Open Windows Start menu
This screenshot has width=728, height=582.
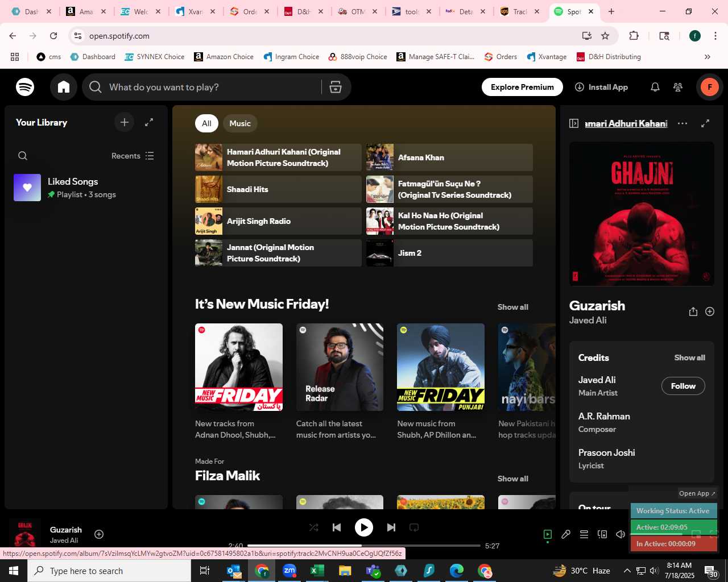14,571
